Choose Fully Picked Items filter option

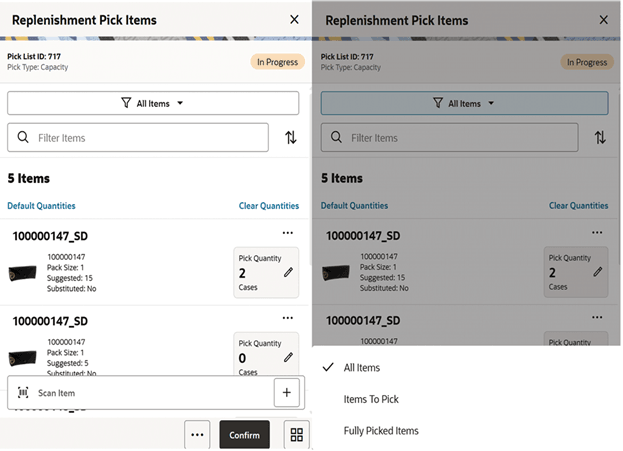coord(381,431)
